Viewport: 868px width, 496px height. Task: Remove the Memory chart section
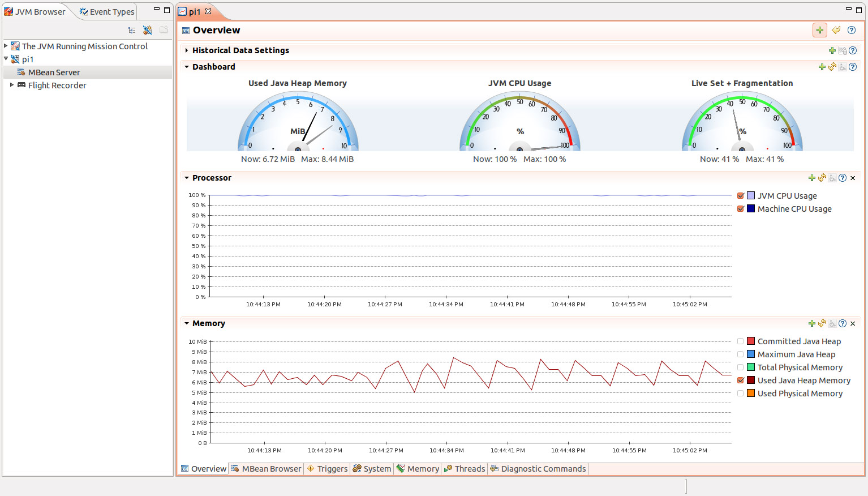tap(853, 323)
